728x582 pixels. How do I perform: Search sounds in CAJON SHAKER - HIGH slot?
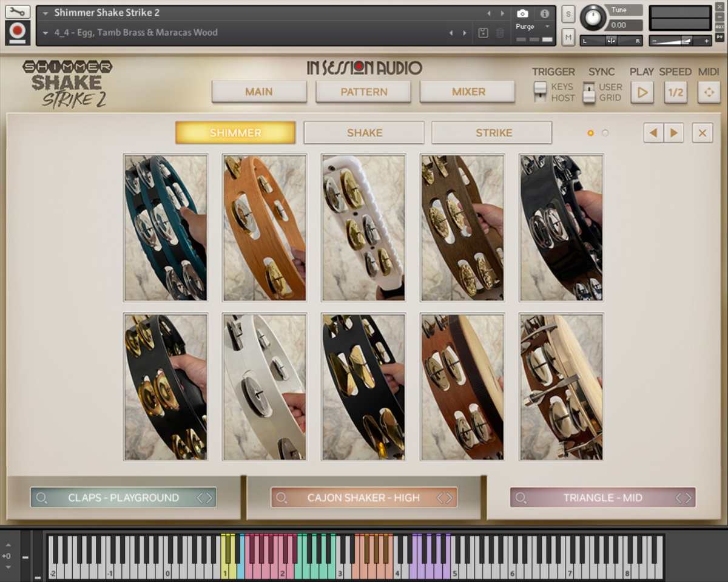(282, 498)
